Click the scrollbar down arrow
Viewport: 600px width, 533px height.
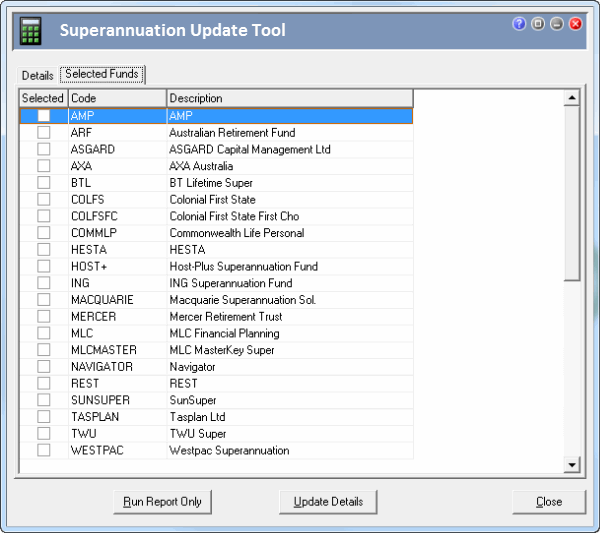tap(572, 465)
